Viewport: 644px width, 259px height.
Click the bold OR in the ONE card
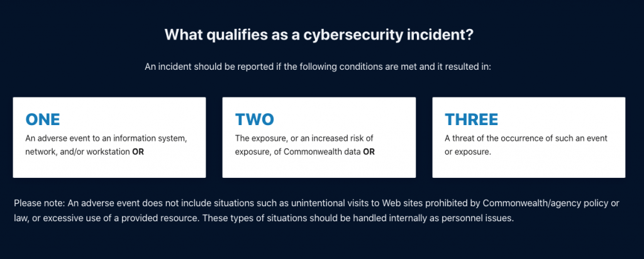point(138,152)
